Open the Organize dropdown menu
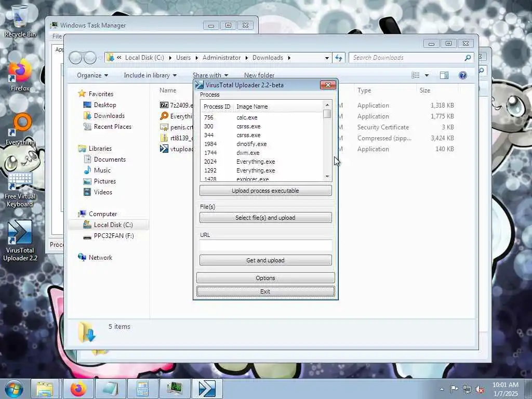532x399 pixels. [x=92, y=75]
